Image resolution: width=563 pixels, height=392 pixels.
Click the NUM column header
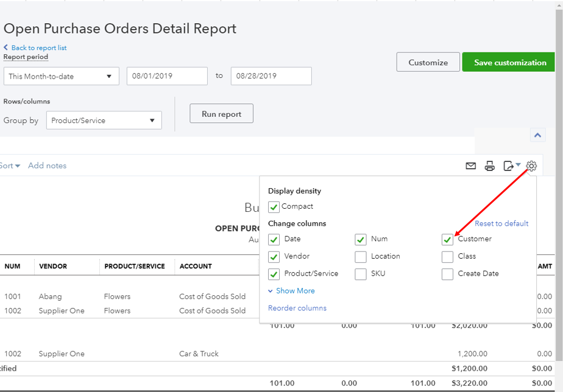pos(13,266)
